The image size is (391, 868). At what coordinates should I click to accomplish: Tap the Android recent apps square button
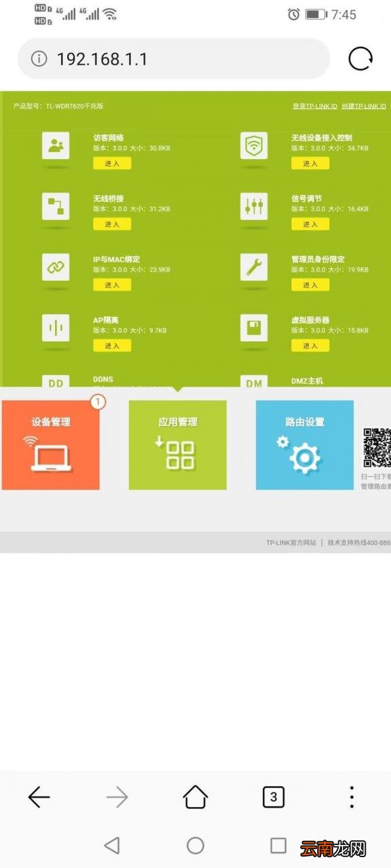pos(278,845)
